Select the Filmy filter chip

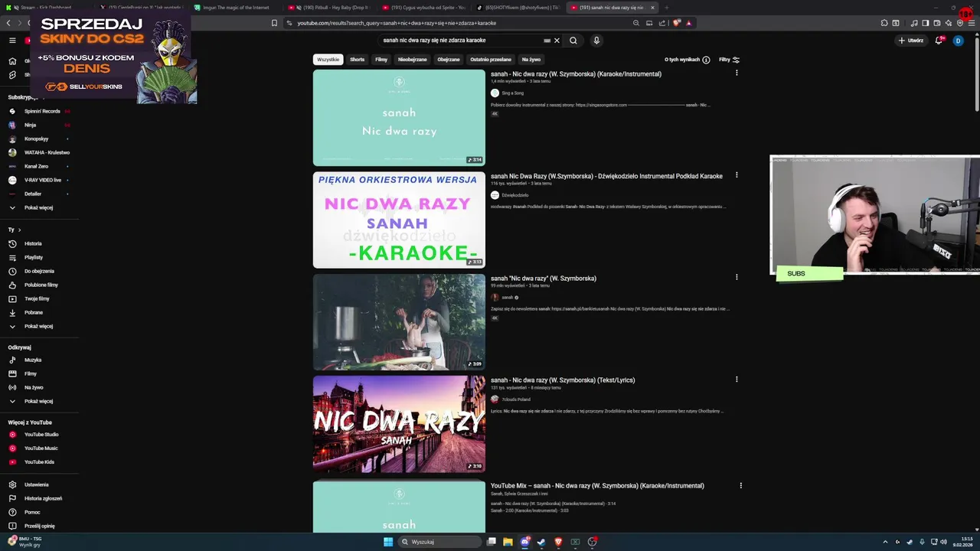(381, 60)
